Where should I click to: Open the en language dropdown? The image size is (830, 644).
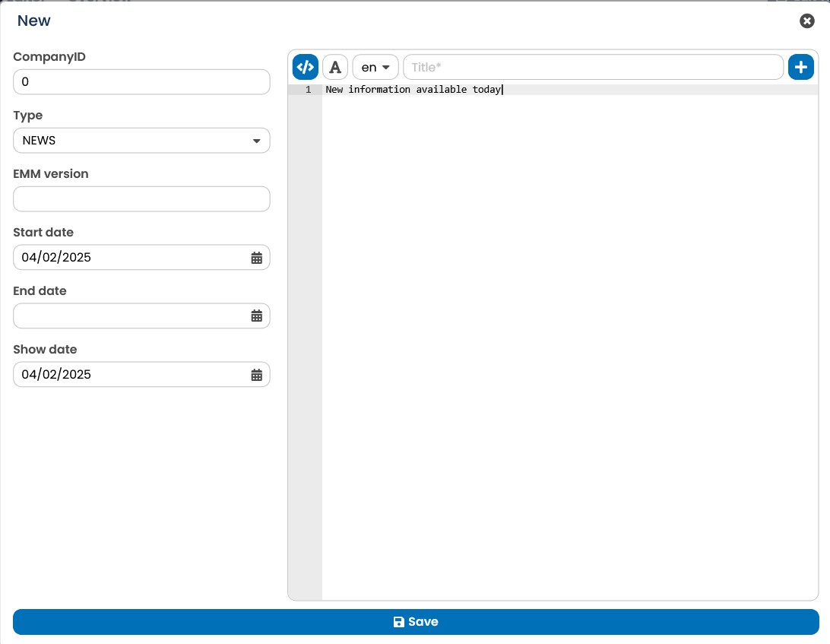[375, 67]
